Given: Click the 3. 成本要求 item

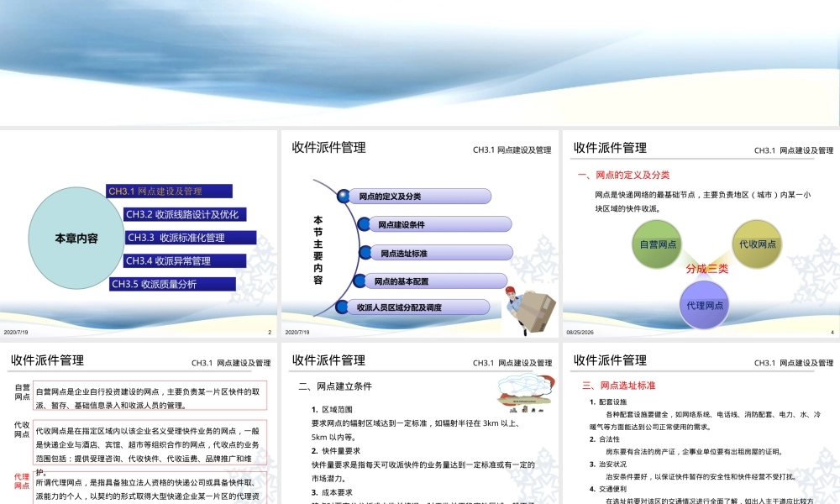Looking at the screenshot, I should [x=332, y=492].
